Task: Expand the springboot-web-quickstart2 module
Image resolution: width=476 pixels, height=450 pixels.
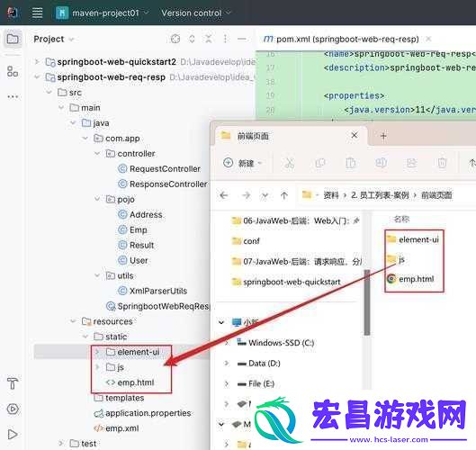Action: pyautogui.click(x=37, y=61)
